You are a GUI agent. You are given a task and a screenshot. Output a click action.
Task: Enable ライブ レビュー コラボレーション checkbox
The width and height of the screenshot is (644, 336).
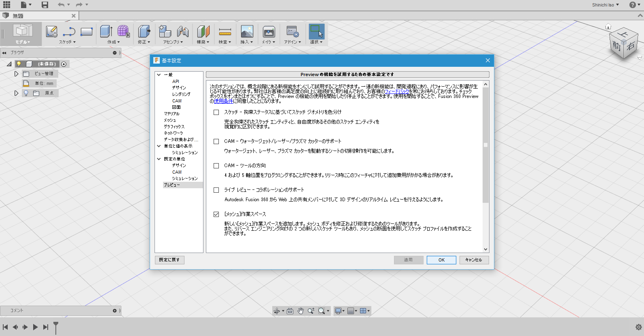(x=216, y=190)
